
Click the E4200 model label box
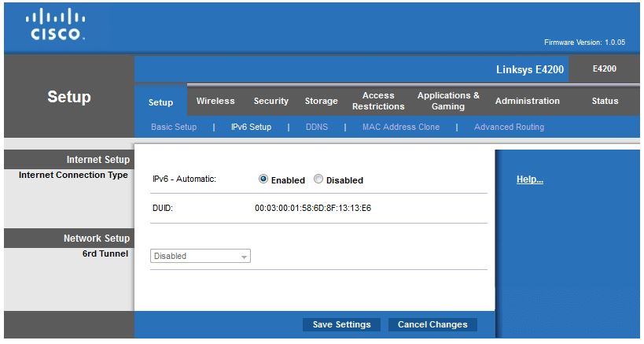[x=605, y=69]
